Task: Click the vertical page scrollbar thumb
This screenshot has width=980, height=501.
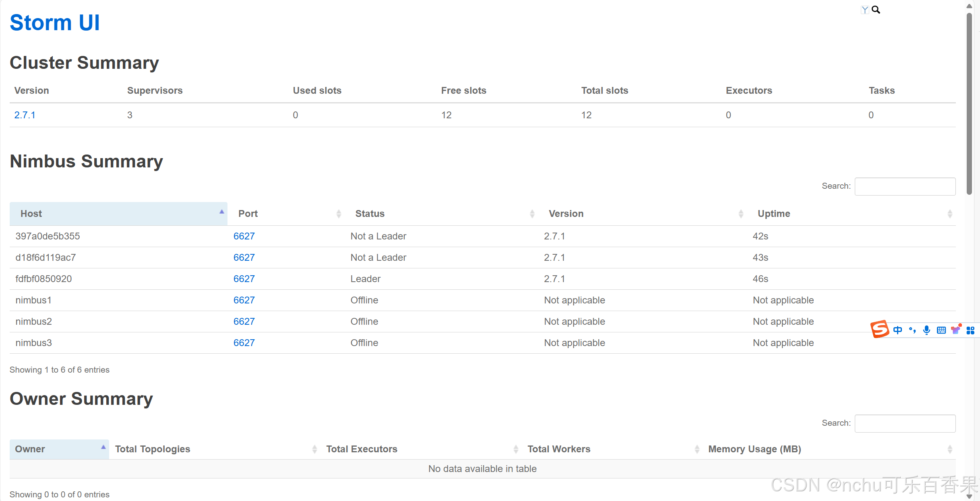Action: click(x=969, y=105)
